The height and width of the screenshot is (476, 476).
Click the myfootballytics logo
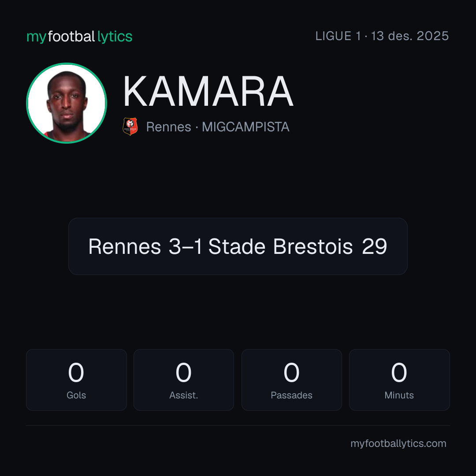click(x=79, y=37)
